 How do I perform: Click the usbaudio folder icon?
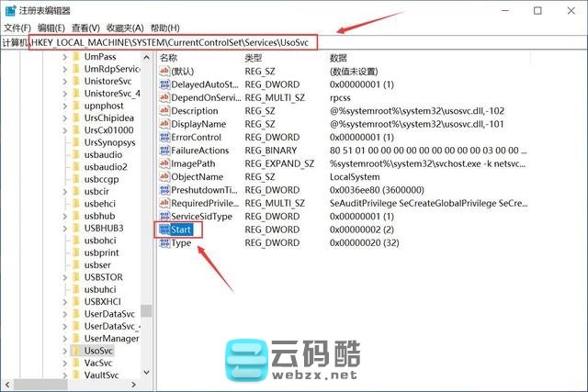(76, 154)
